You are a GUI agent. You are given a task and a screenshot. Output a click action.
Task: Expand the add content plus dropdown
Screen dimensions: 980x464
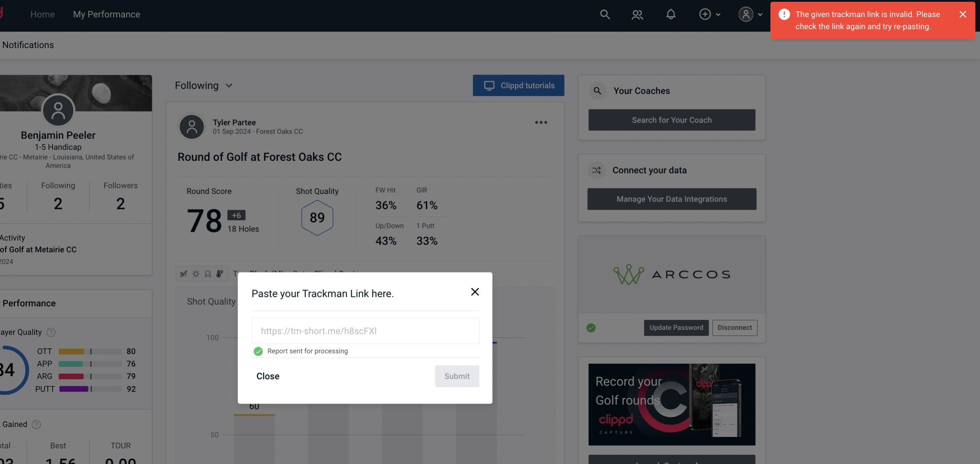(x=709, y=14)
